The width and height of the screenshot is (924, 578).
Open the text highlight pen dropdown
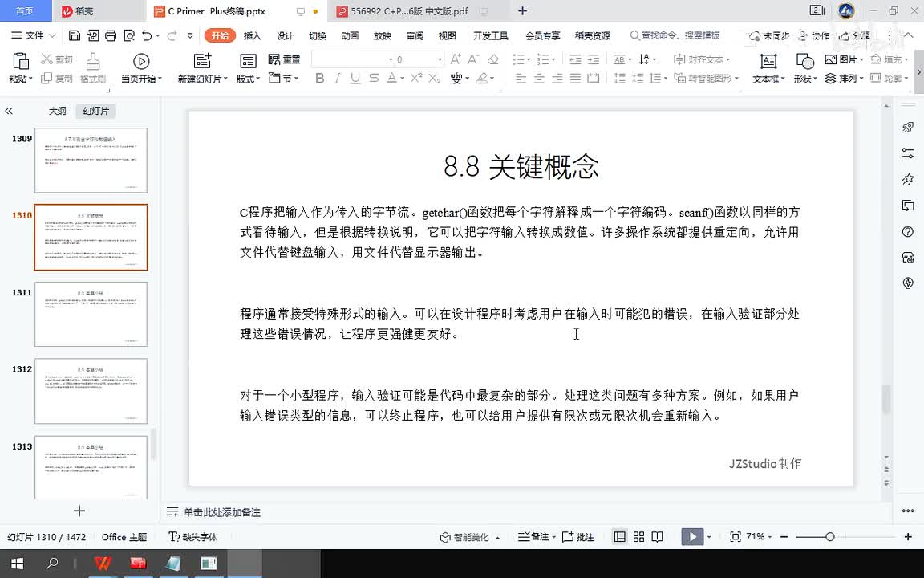493,79
